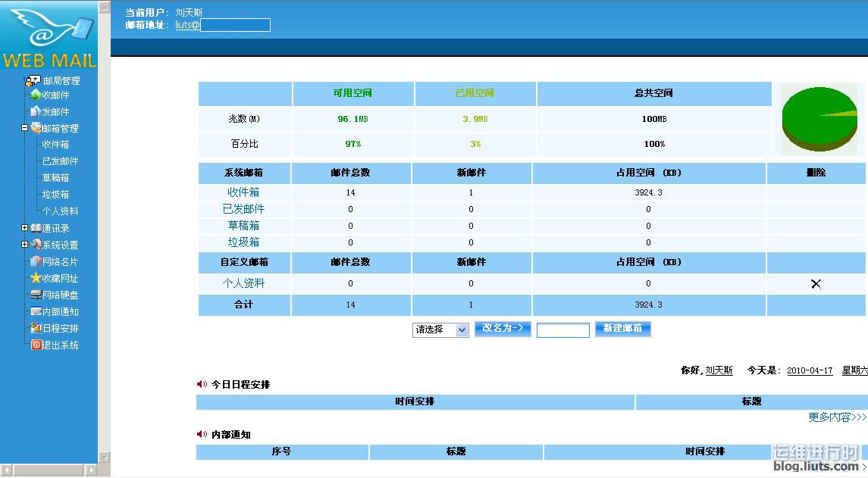Open 收件箱 link in system mailbox table
Viewport: 868px width, 478px height.
tap(243, 192)
